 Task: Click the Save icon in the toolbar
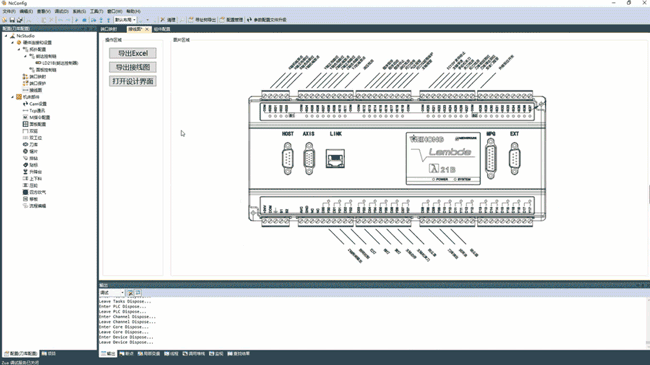coord(12,19)
